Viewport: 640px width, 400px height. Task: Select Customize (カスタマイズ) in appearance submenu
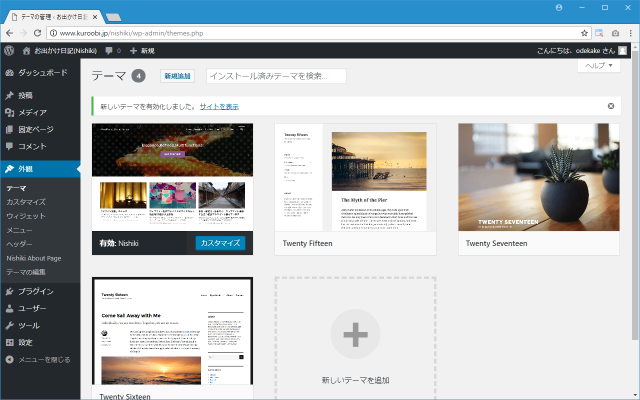tap(26, 202)
